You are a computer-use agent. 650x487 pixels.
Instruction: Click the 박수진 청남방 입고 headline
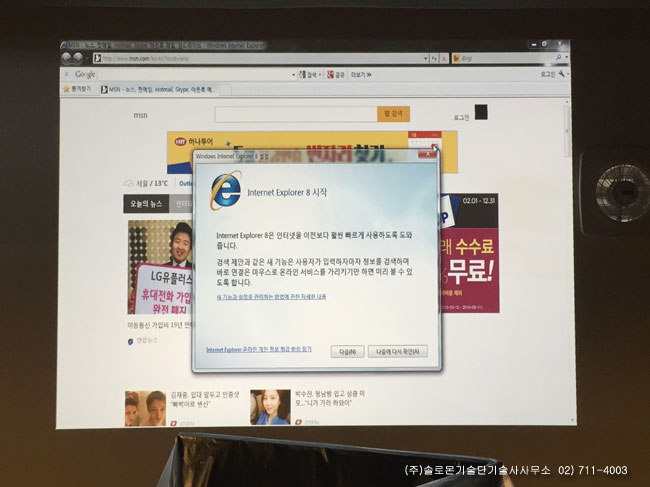pyautogui.click(x=330, y=398)
